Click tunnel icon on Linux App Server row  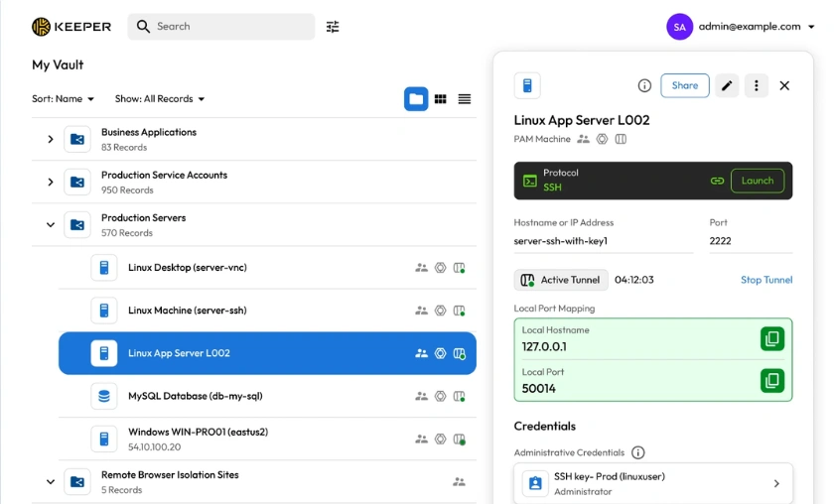tap(459, 353)
